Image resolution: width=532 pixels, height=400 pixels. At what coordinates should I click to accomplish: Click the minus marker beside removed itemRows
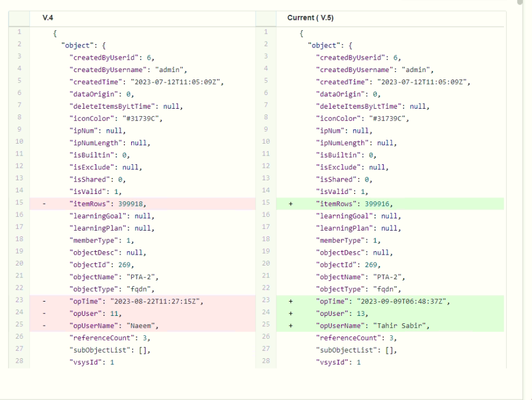coord(44,204)
